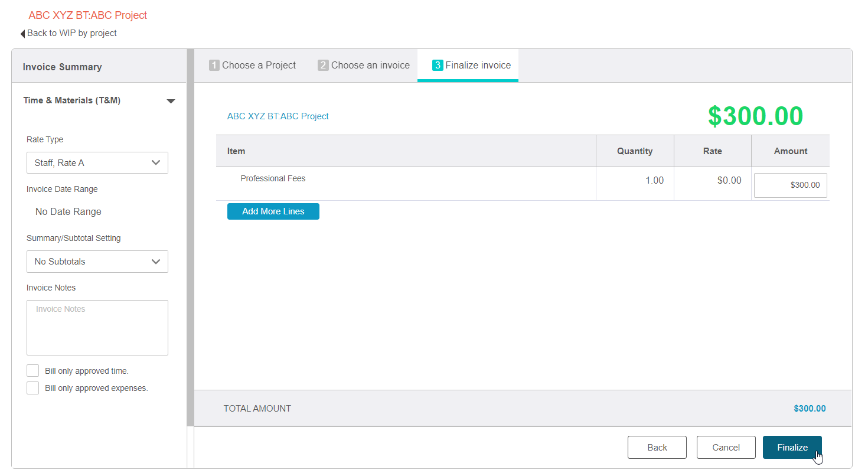Finalize the invoice
Screen dimensions: 868x473
[792, 448]
